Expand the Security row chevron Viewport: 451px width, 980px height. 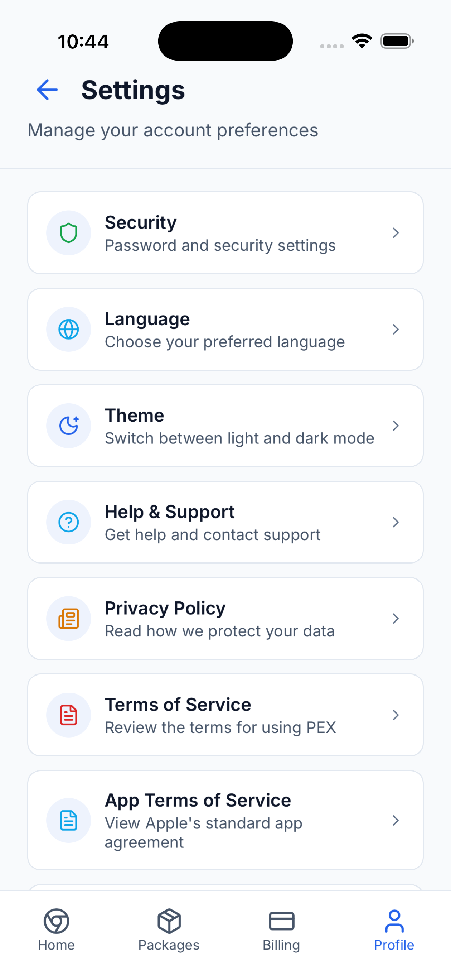point(396,233)
